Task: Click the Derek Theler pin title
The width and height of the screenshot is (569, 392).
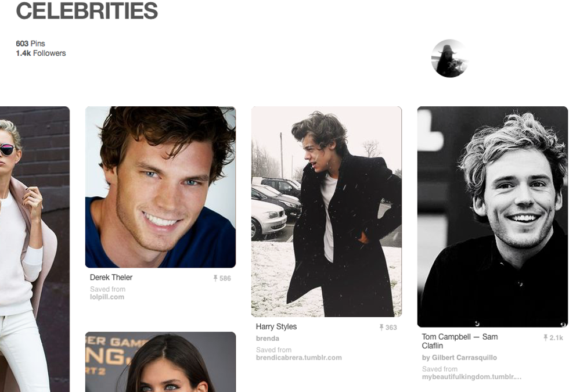Action: pyautogui.click(x=111, y=278)
